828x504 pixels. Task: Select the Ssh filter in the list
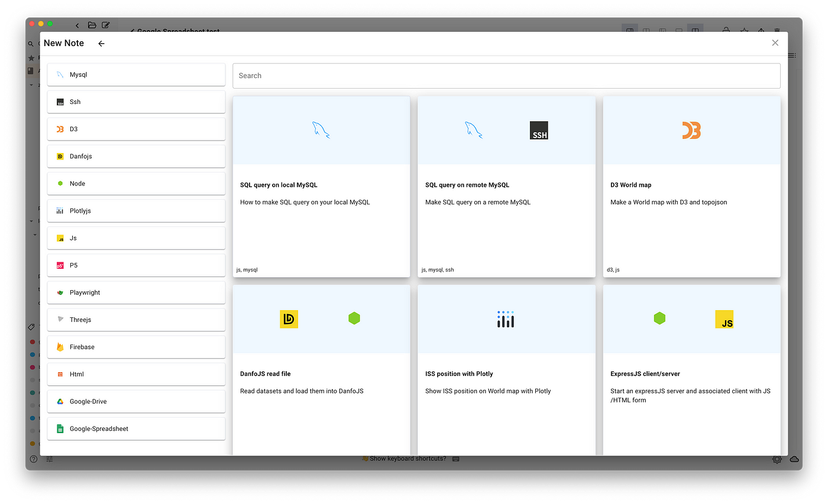pos(136,102)
